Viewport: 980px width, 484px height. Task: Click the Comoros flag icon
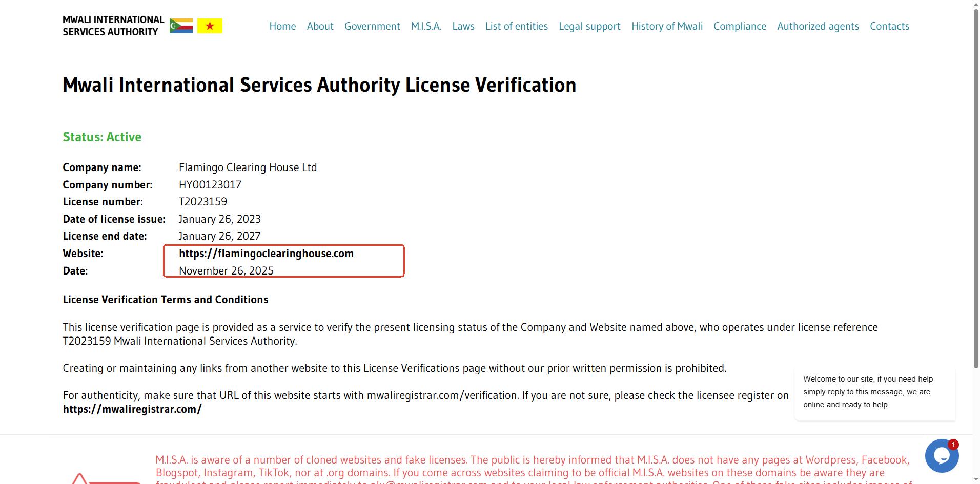pyautogui.click(x=181, y=26)
